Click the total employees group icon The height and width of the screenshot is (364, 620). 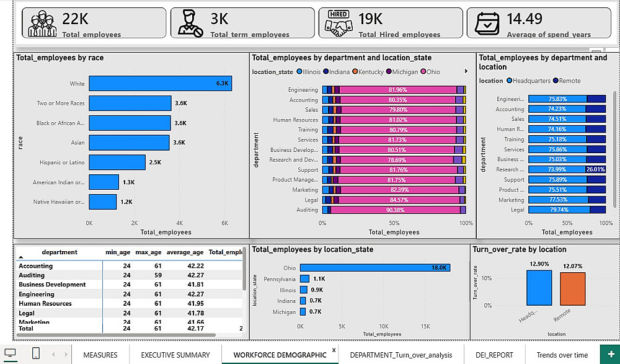pyautogui.click(x=42, y=24)
